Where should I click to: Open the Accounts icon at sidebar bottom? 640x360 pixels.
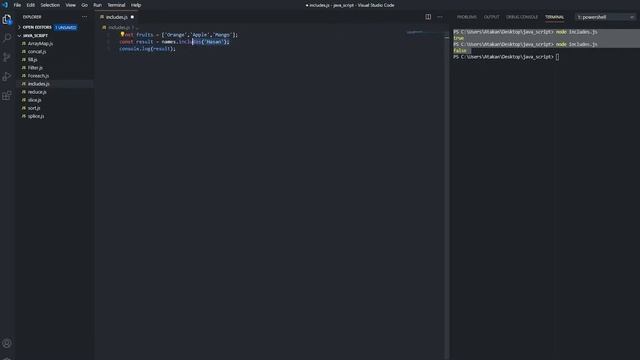7,343
